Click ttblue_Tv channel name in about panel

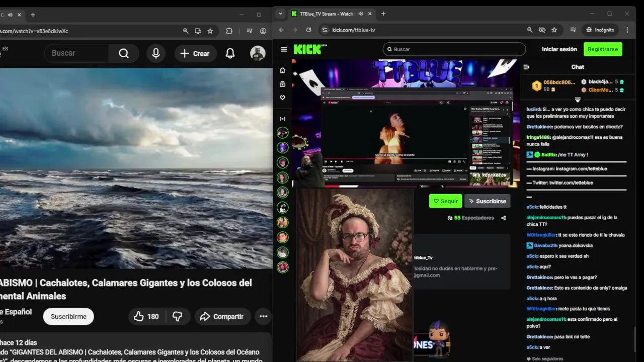[x=423, y=258]
